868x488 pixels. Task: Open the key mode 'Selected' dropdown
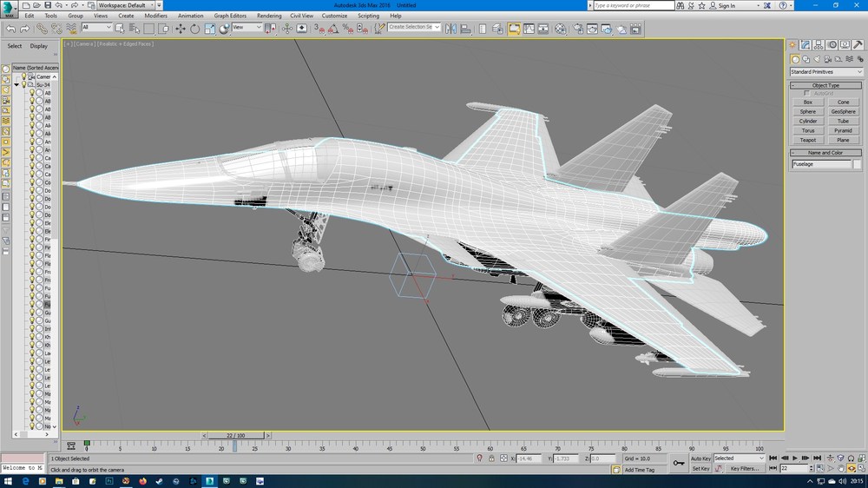click(x=739, y=458)
